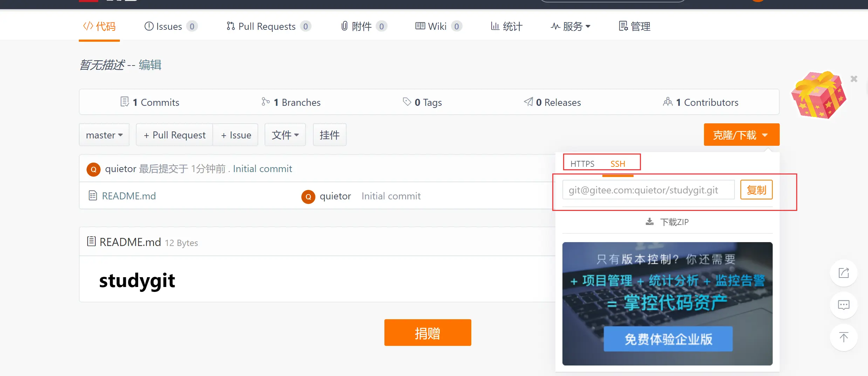The width and height of the screenshot is (868, 376).
Task: Click the gift box promotion icon
Action: 819,95
